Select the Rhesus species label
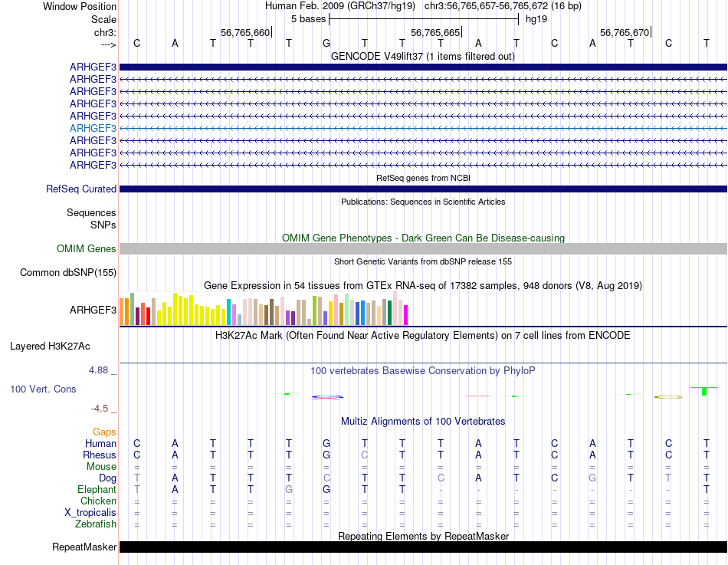 (100, 455)
